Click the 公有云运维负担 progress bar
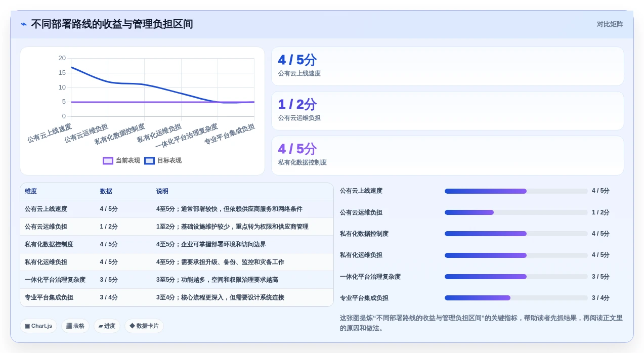Screen dimensions: 644x353 [x=516, y=212]
